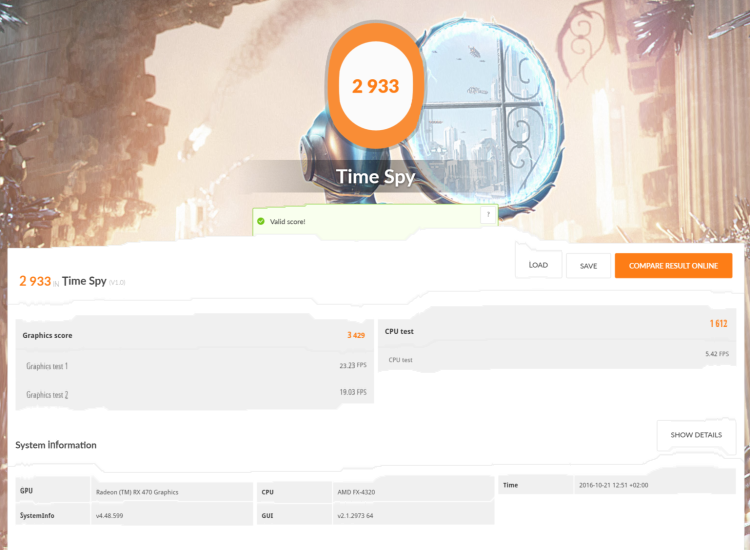Click the GPU label cell
Screen dimensions: 750x550
53,491
